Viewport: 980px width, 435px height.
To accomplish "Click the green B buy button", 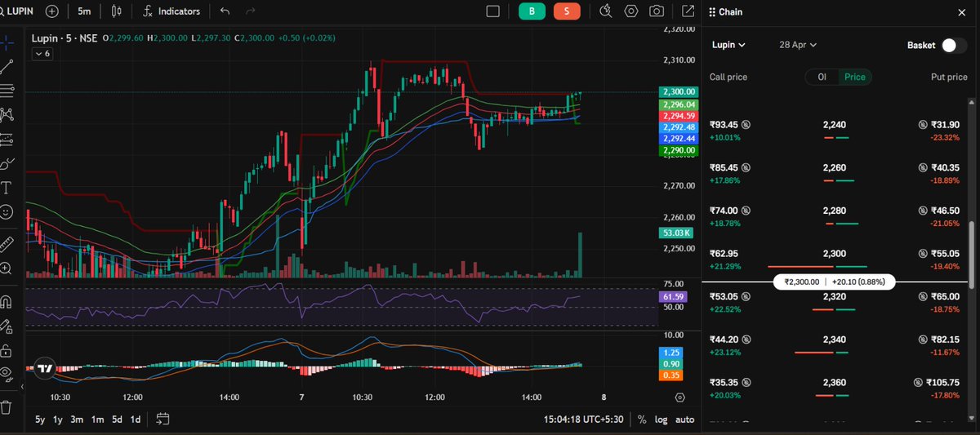I will click(532, 11).
